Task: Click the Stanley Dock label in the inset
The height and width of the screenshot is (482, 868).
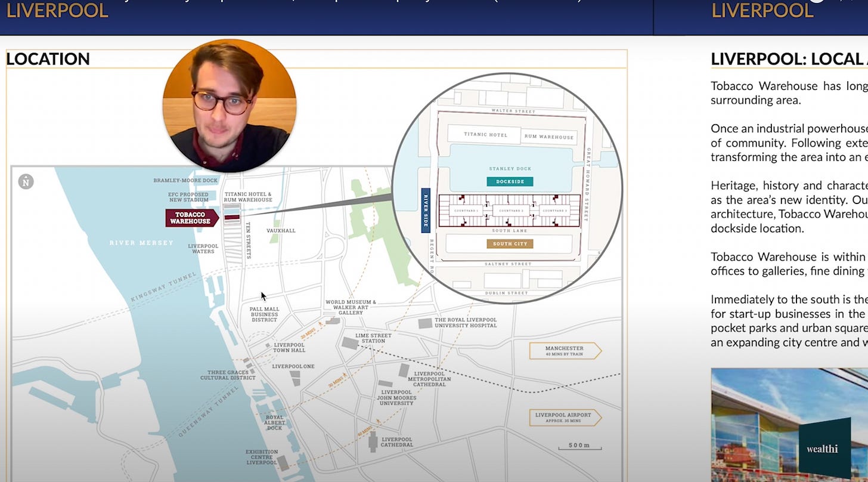Action: tap(510, 169)
